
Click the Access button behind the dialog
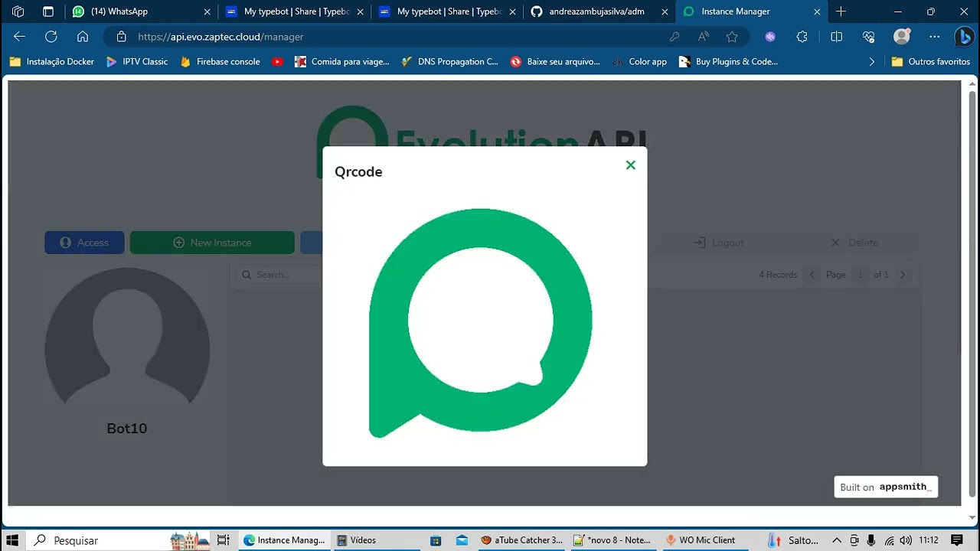tap(84, 243)
